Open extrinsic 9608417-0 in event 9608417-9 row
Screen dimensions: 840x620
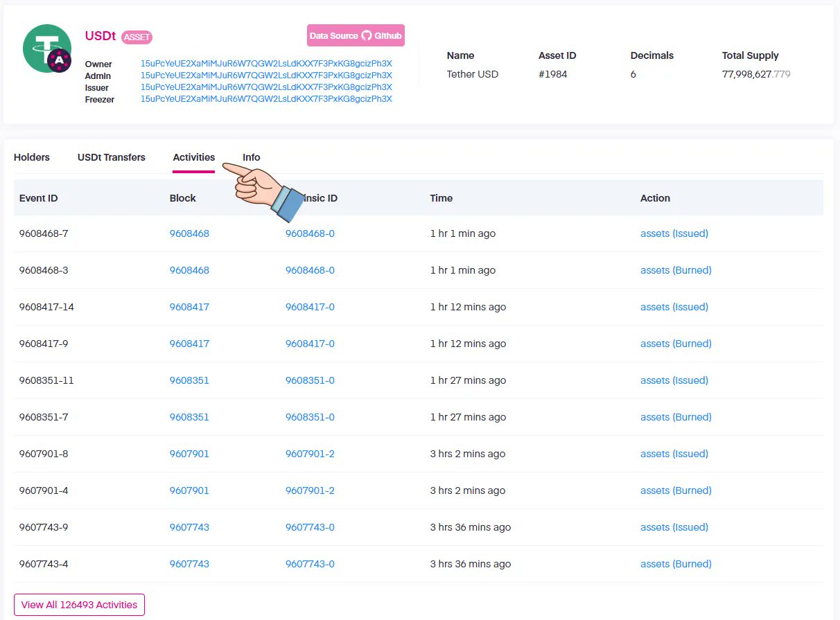tap(310, 344)
